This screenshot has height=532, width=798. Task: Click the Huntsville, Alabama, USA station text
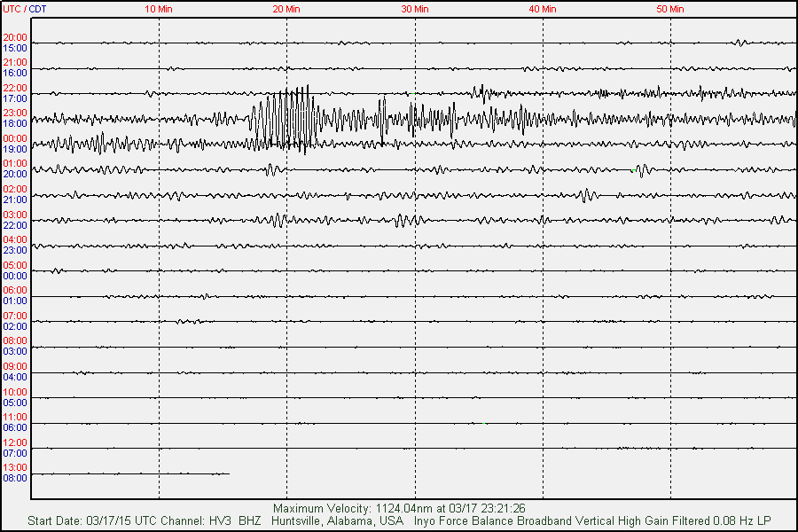[x=338, y=520]
